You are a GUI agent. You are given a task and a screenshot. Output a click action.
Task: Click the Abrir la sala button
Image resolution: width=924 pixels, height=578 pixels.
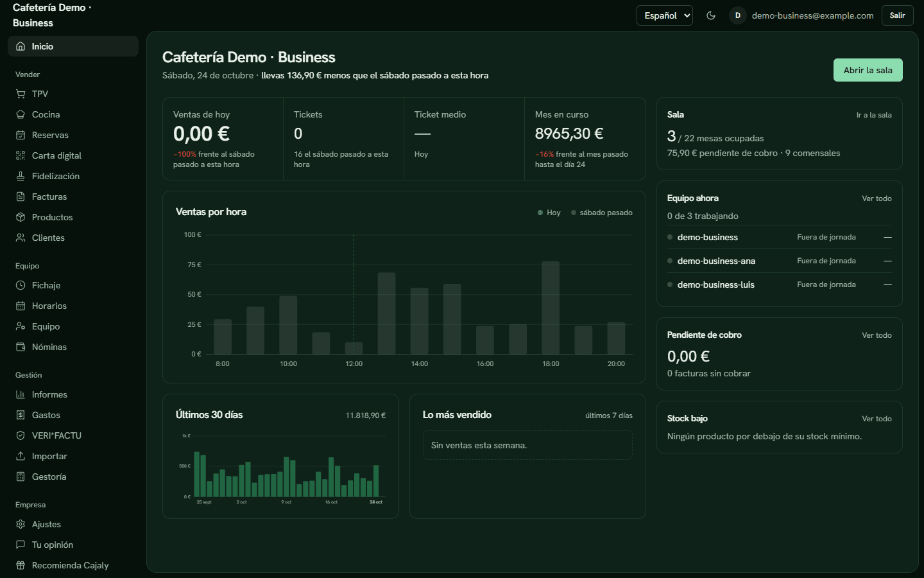[x=868, y=70]
